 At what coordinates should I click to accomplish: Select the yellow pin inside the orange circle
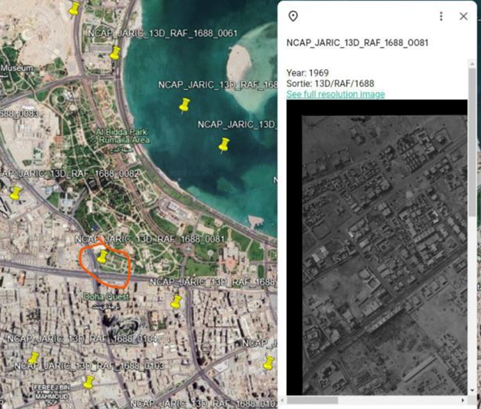(x=102, y=257)
